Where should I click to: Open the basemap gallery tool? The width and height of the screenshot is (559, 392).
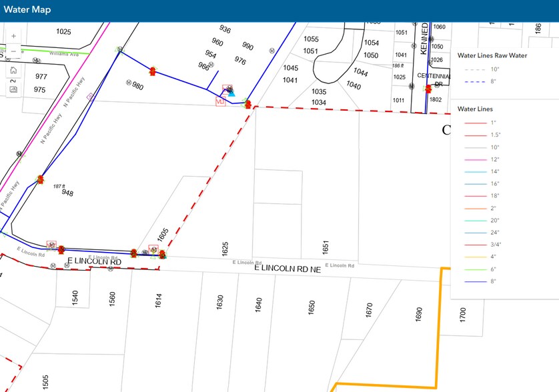(14, 89)
